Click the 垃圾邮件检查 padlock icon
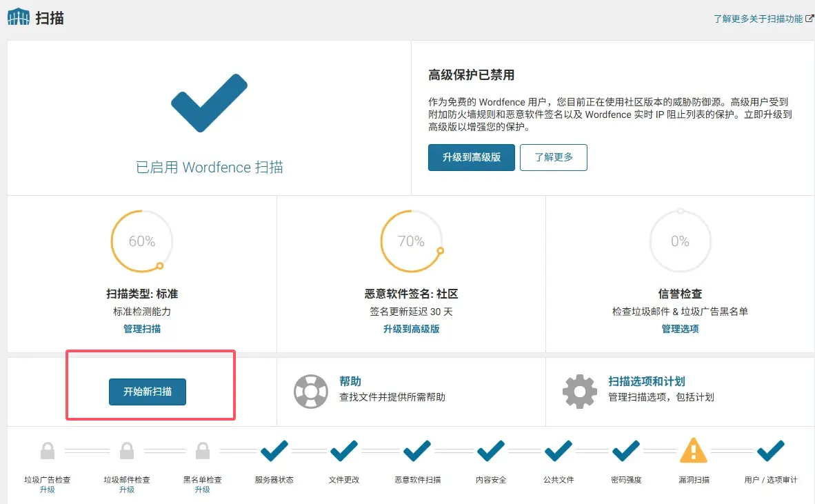815x504 pixels. [127, 450]
